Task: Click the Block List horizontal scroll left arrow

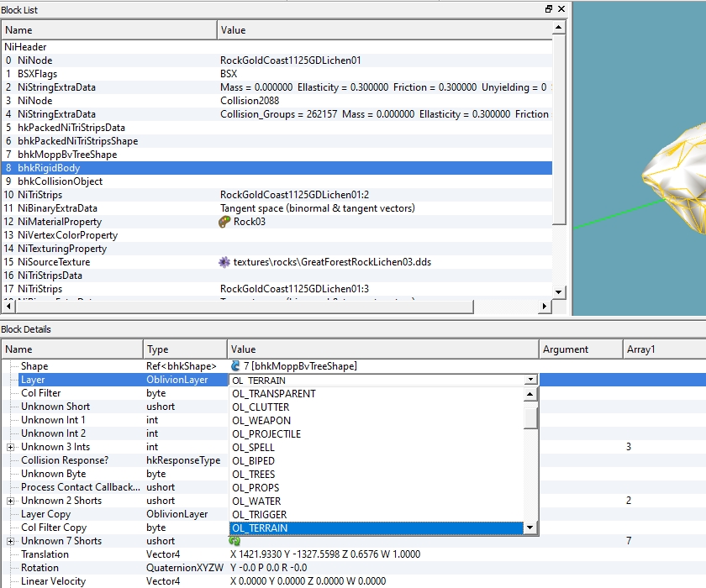Action: pyautogui.click(x=8, y=307)
